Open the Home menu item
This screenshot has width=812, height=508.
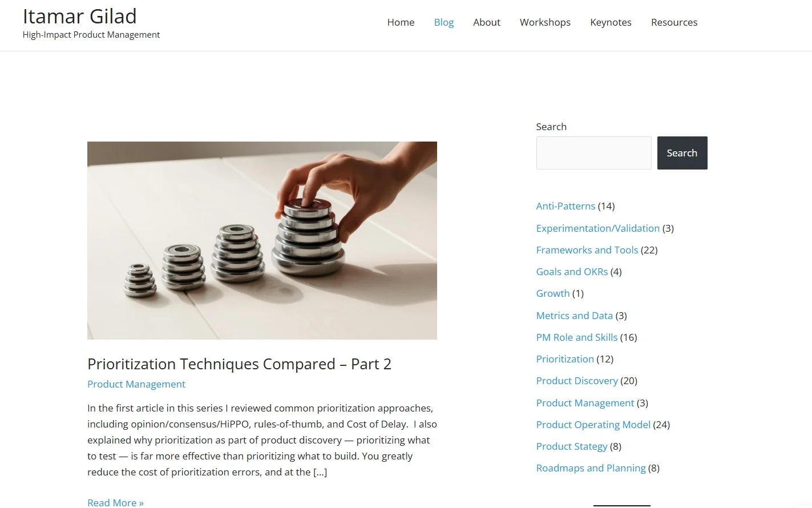pos(401,22)
